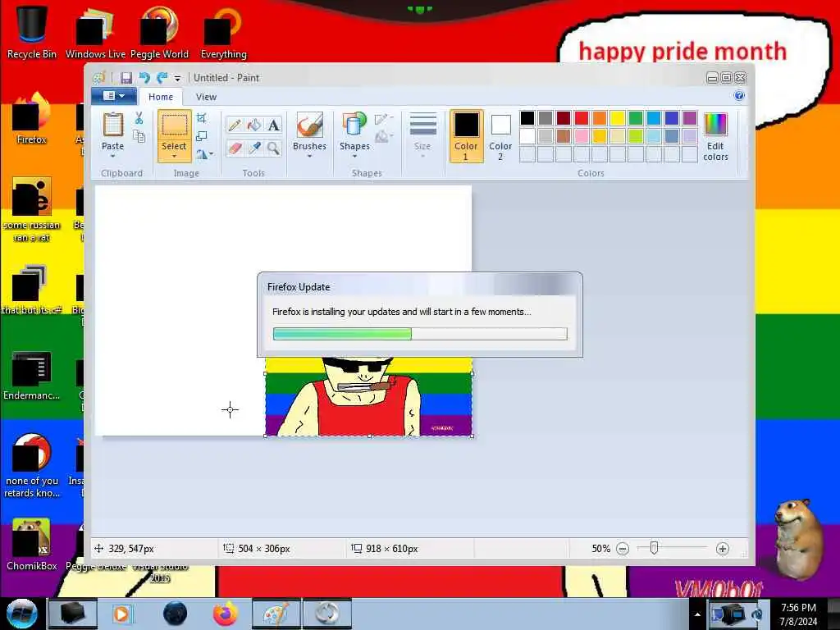The height and width of the screenshot is (630, 840).
Task: Show hidden system tray icons arrow
Action: [697, 614]
